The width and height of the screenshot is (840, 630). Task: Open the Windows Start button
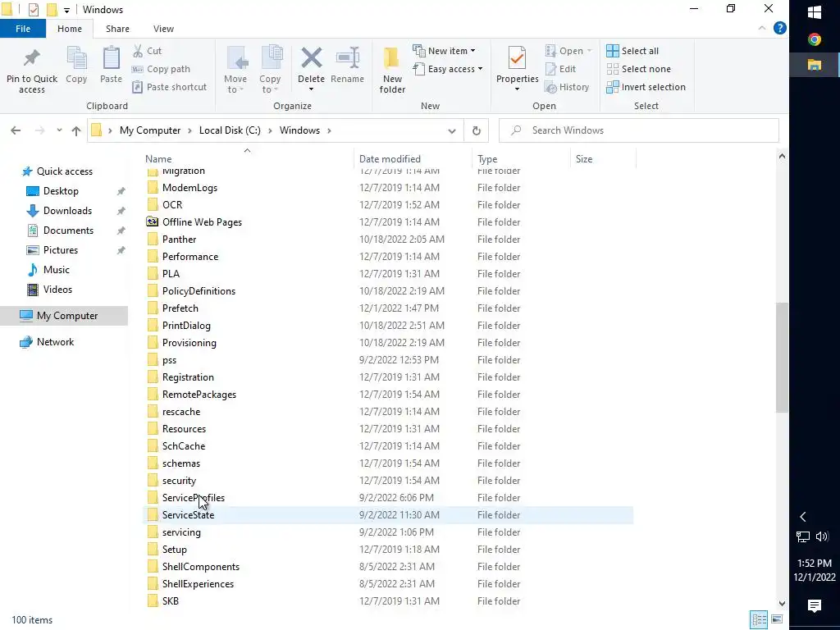click(x=815, y=12)
